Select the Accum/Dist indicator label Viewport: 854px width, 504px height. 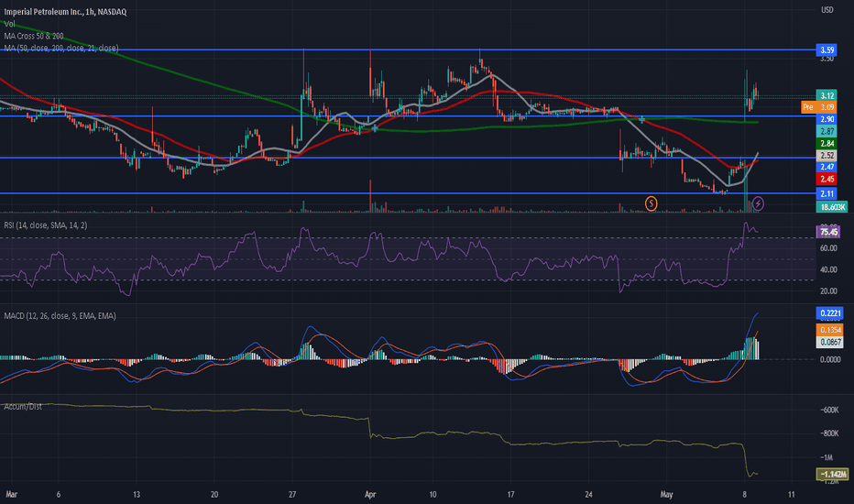click(x=22, y=407)
